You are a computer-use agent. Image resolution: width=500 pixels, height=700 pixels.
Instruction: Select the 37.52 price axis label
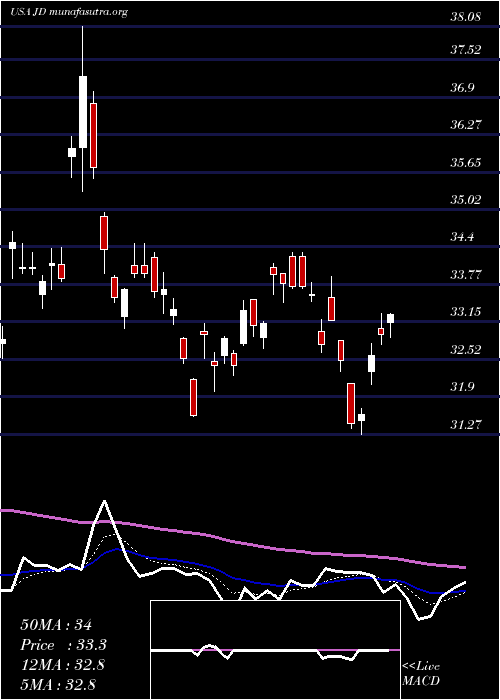(465, 50)
